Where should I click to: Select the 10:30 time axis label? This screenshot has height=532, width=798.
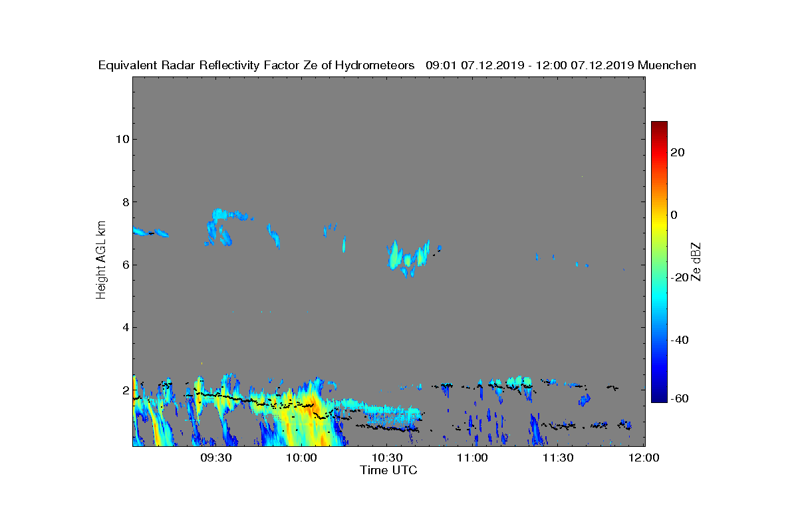(388, 458)
